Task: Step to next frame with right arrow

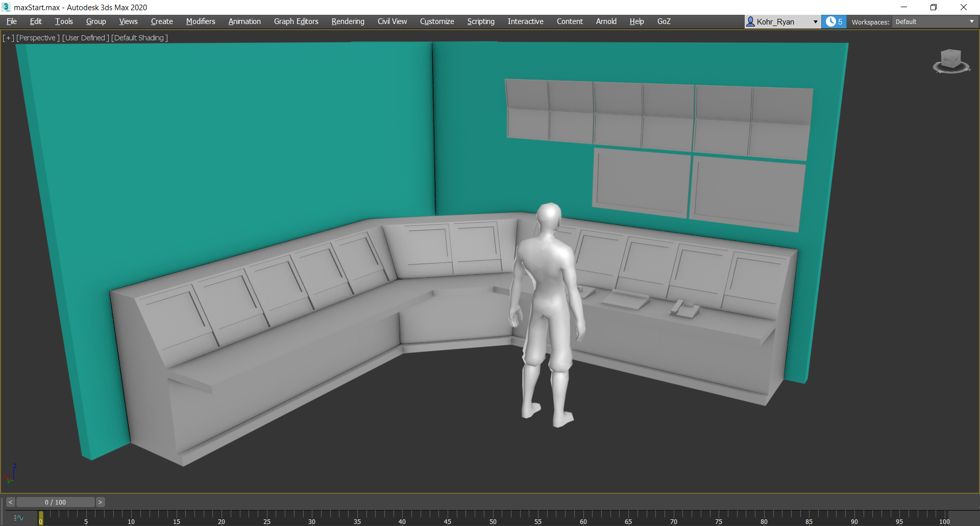Action: (x=101, y=503)
